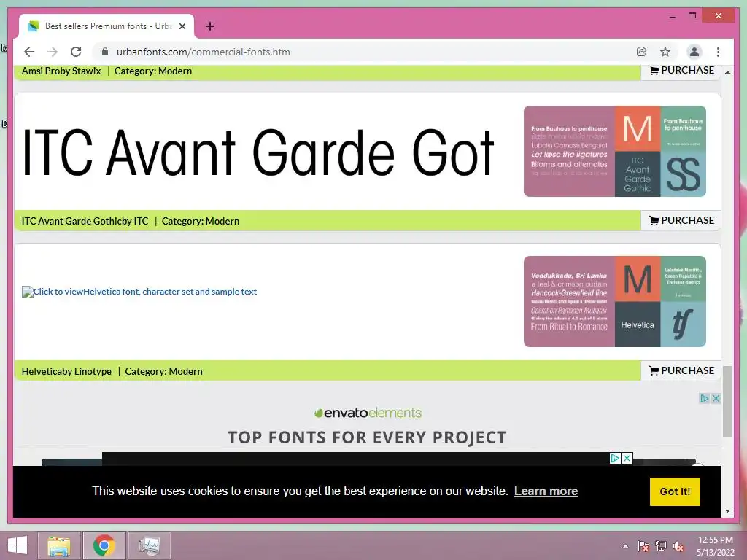This screenshot has height=560, width=747.
Task: Go back to the previous page
Action: (x=29, y=52)
